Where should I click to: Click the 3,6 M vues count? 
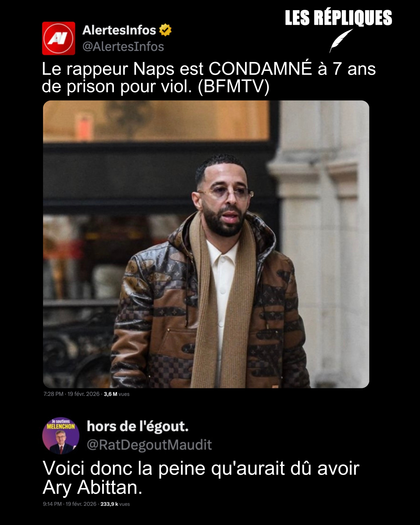click(117, 394)
